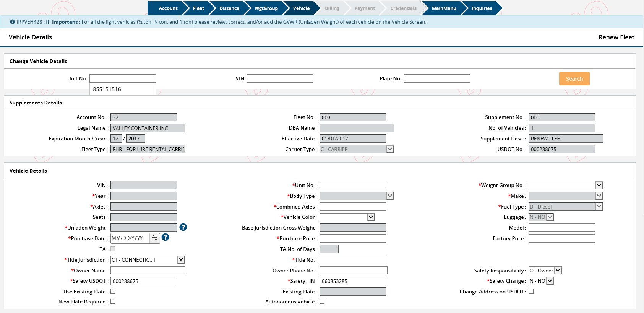This screenshot has width=644, height=313.
Task: Click the Payment step tab
Action: click(x=364, y=8)
